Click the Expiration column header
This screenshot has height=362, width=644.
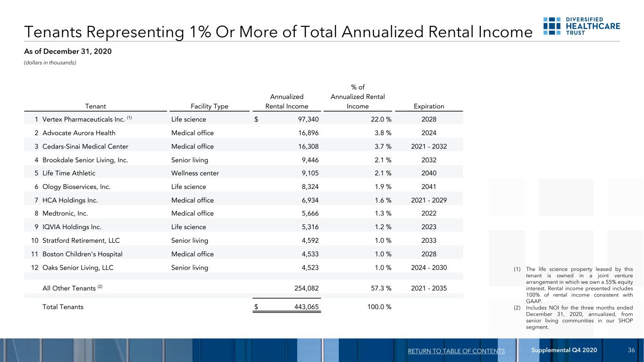coord(429,107)
